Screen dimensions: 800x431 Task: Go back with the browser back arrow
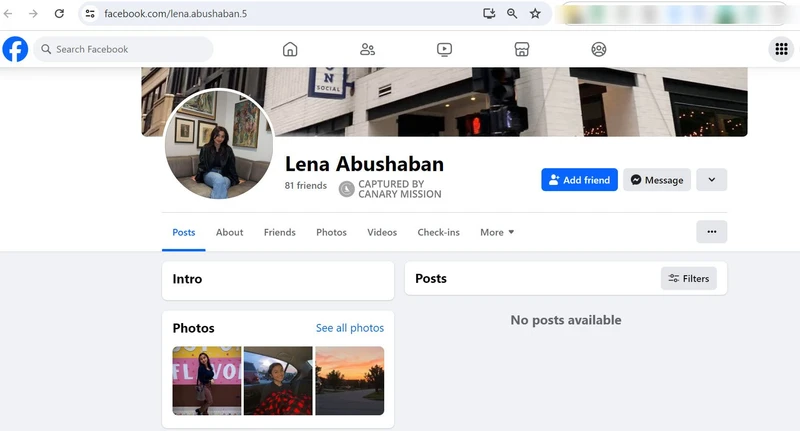pos(8,14)
